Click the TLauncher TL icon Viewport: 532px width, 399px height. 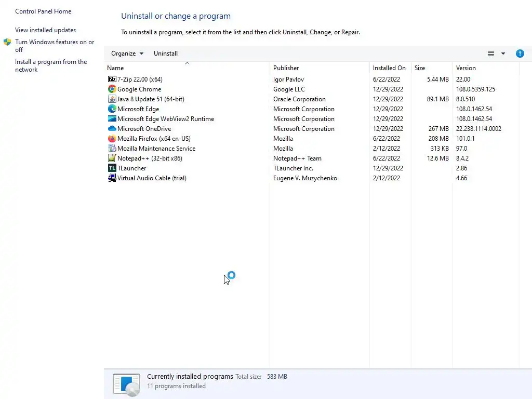[x=112, y=168]
